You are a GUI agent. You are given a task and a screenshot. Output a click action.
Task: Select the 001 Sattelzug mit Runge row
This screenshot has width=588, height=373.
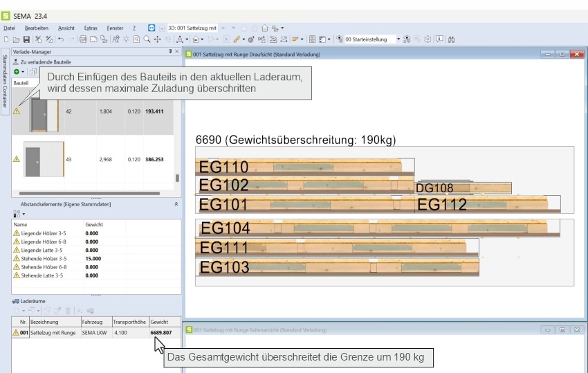[x=96, y=333]
